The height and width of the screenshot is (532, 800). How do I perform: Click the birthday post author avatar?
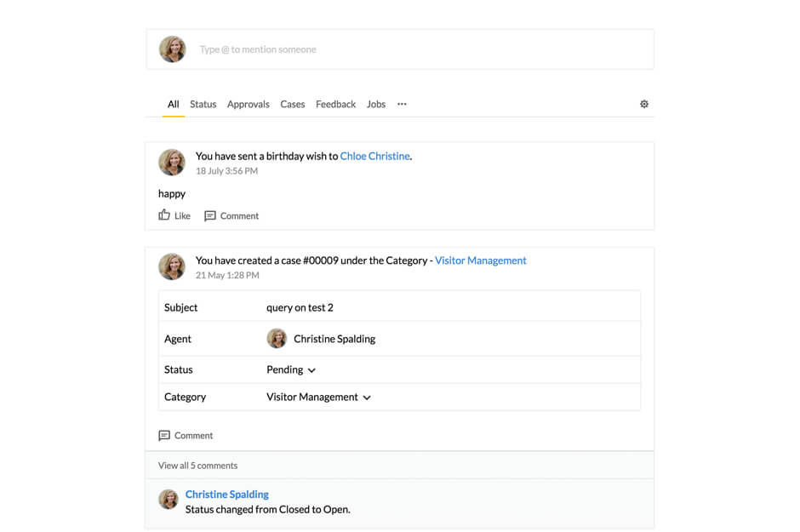[x=172, y=162]
